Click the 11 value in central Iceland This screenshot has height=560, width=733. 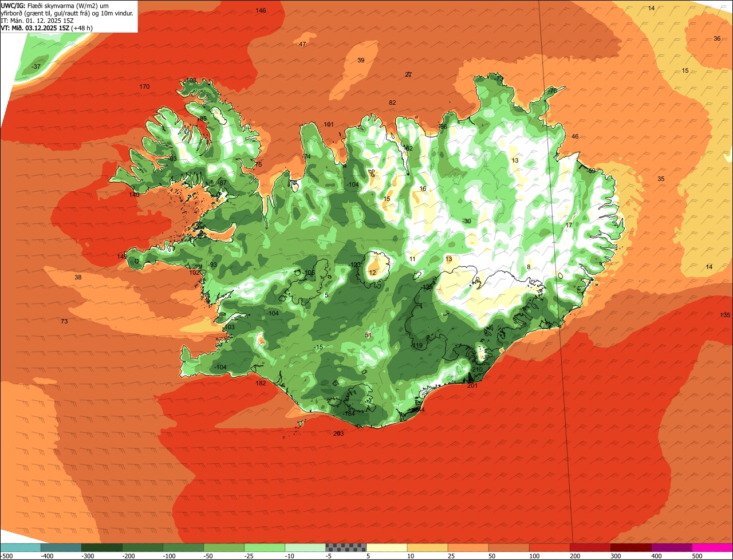(412, 259)
